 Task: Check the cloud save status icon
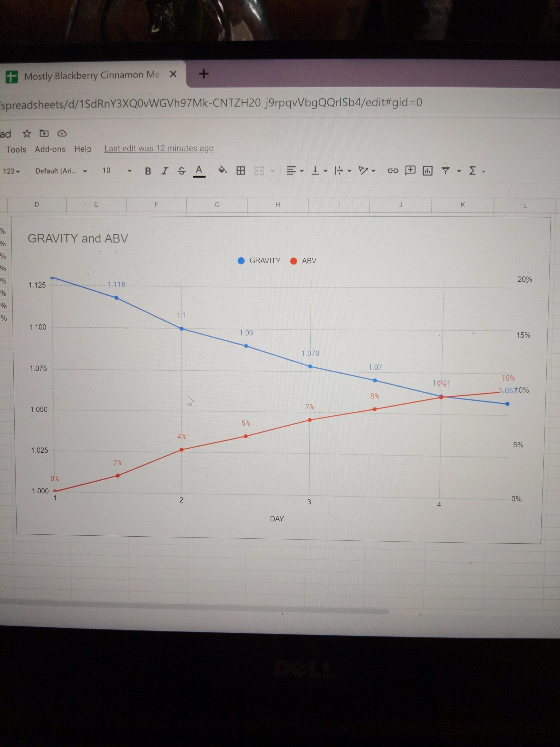point(62,133)
